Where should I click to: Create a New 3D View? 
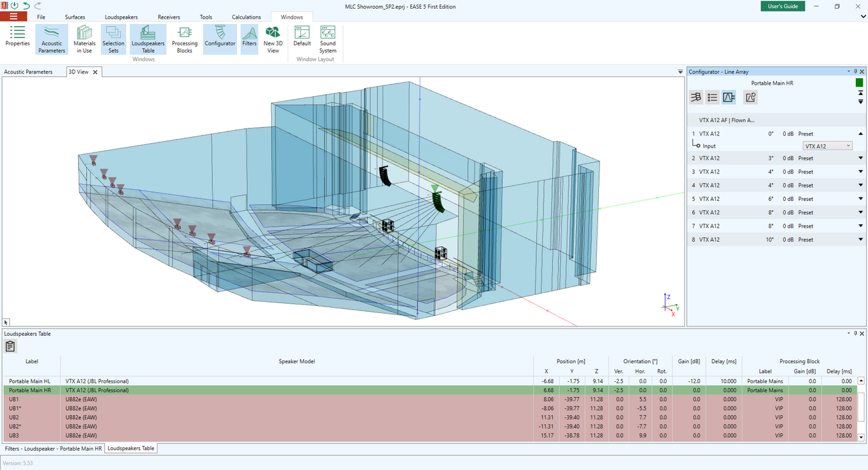[x=272, y=39]
